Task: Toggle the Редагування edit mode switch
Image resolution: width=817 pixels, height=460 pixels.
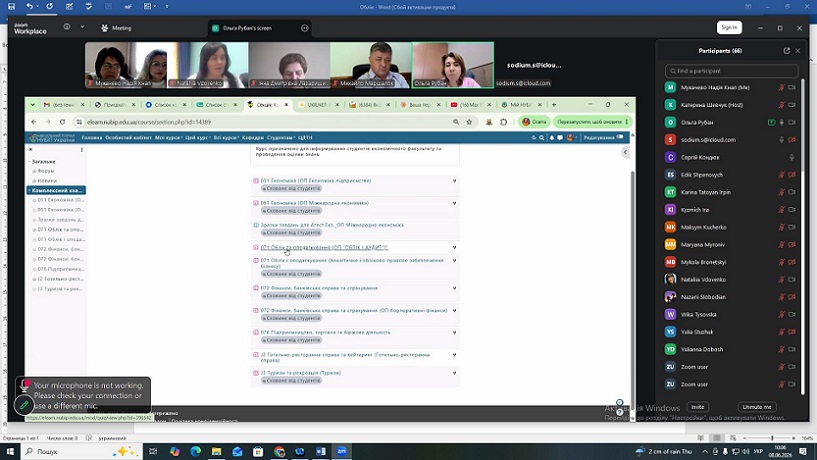Action: (x=620, y=138)
